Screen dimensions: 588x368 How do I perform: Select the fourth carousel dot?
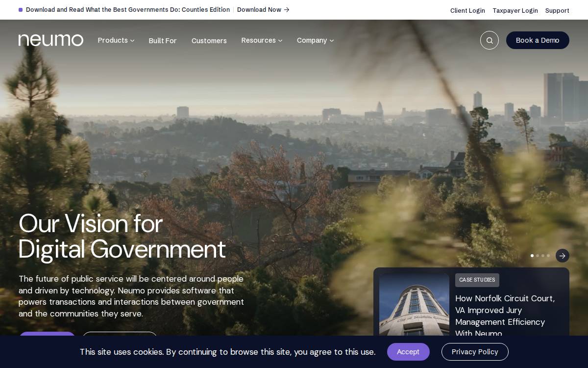(x=548, y=256)
